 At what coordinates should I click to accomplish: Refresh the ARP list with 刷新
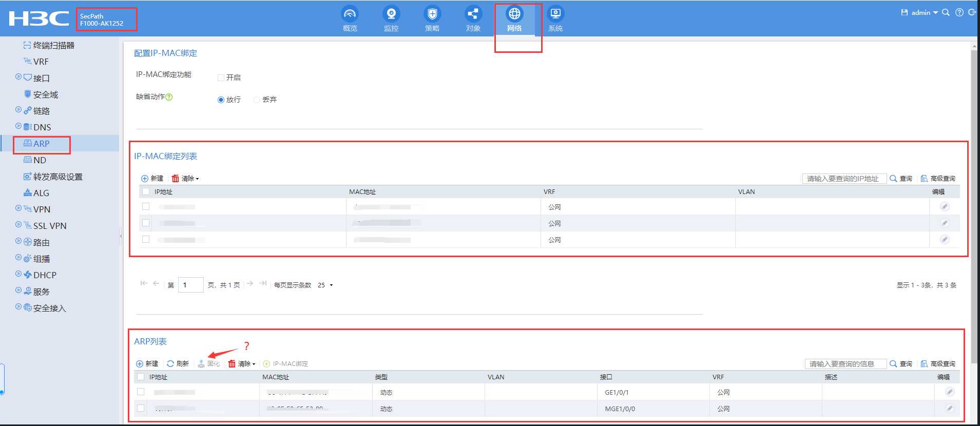coord(178,364)
